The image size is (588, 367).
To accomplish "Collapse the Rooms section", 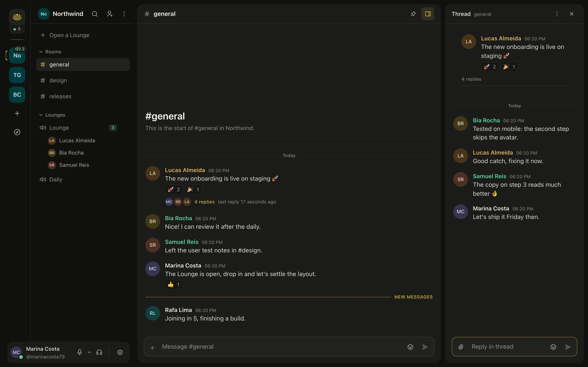I will pos(51,52).
